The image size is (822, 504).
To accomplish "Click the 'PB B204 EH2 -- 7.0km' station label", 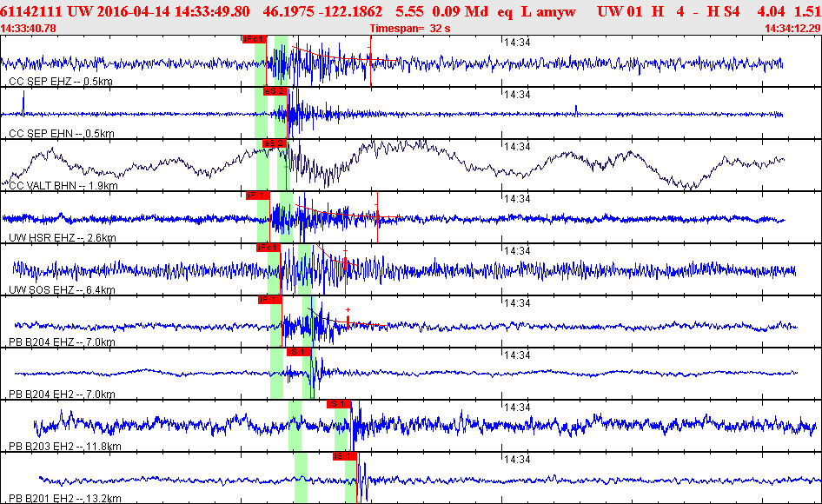I will [x=62, y=394].
